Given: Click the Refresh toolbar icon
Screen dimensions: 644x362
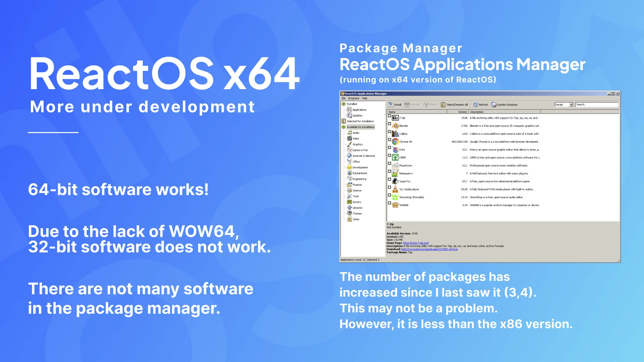Looking at the screenshot, I should (476, 105).
